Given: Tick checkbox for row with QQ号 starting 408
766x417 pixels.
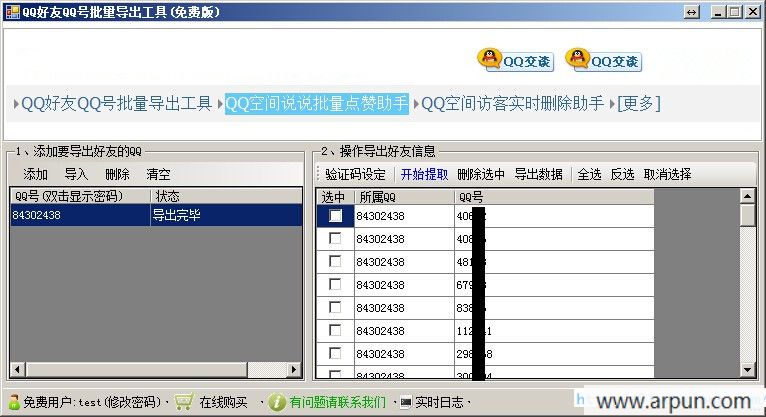Looking at the screenshot, I should 335,238.
